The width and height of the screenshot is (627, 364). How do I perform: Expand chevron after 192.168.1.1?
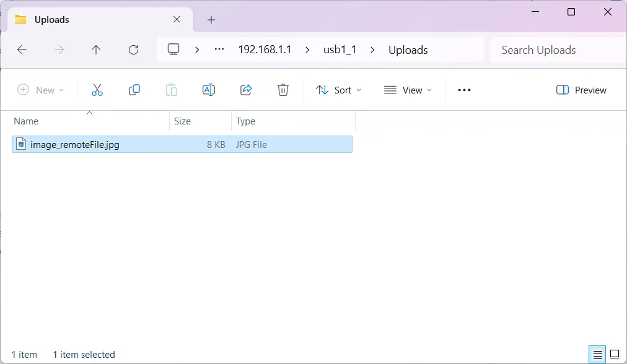pyautogui.click(x=307, y=50)
